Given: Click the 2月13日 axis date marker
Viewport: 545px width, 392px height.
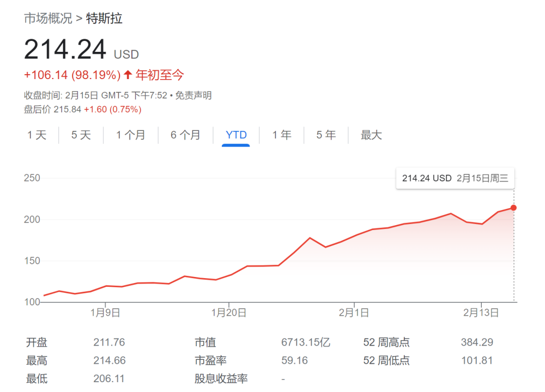Looking at the screenshot, I should pos(481,313).
